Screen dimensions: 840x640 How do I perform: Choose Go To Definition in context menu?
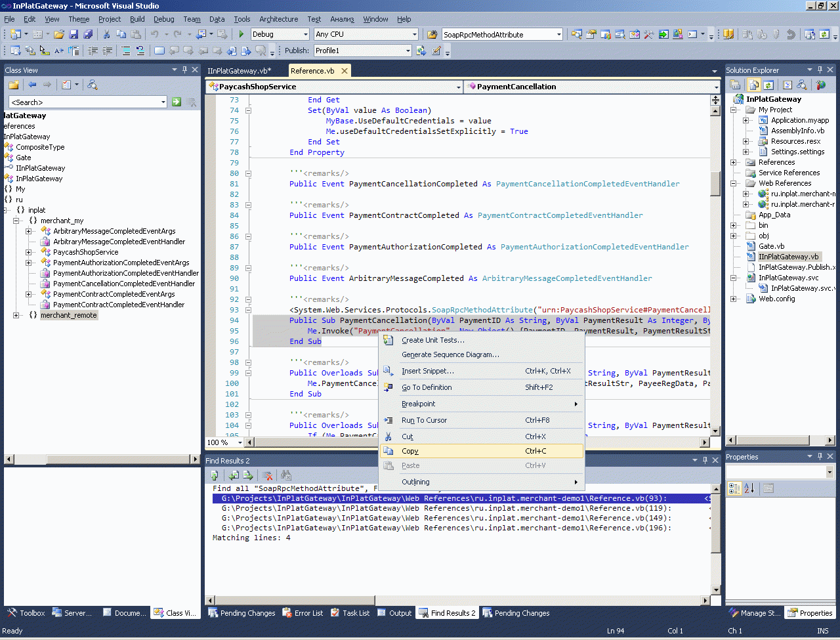427,387
